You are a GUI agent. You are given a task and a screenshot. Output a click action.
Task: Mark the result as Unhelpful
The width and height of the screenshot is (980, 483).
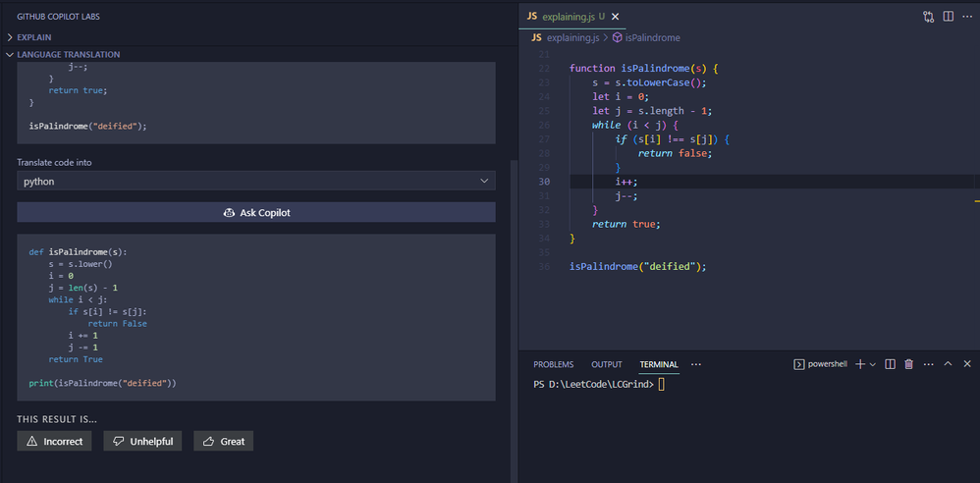[142, 441]
